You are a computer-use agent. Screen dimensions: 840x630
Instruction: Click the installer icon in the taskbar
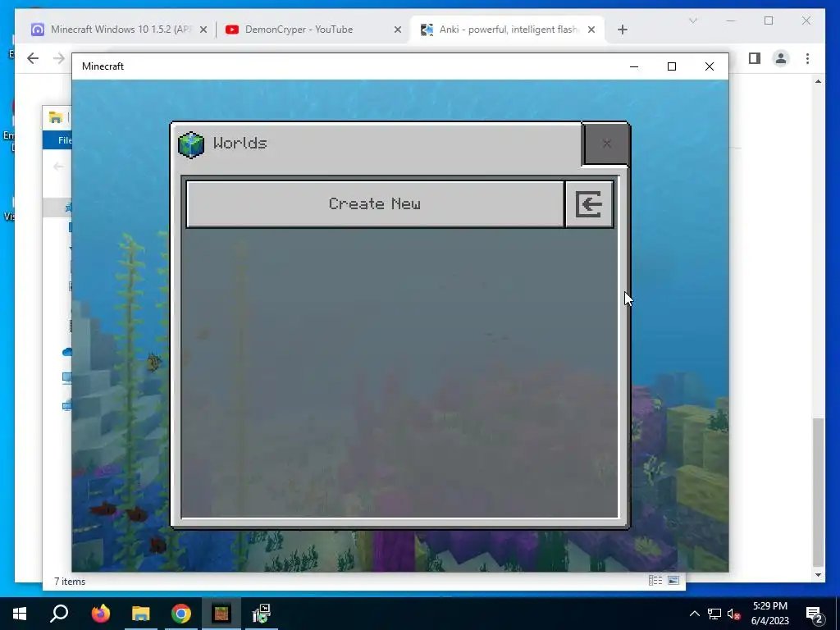click(262, 614)
